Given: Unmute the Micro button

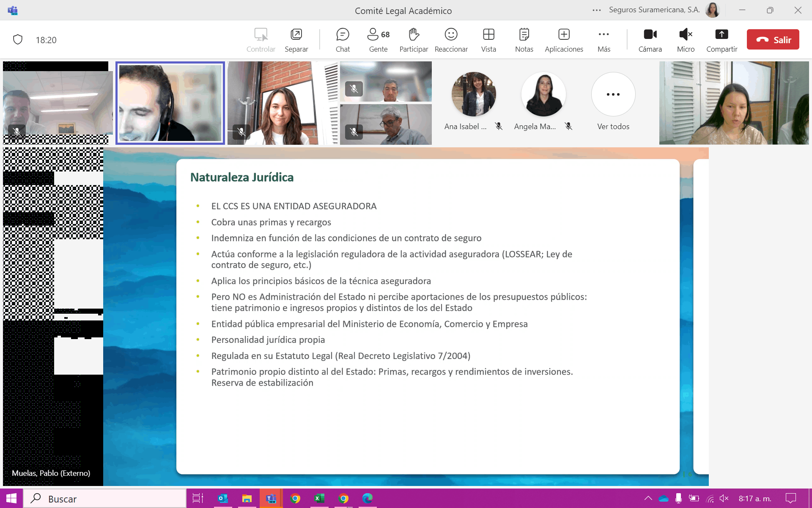Looking at the screenshot, I should (x=686, y=40).
